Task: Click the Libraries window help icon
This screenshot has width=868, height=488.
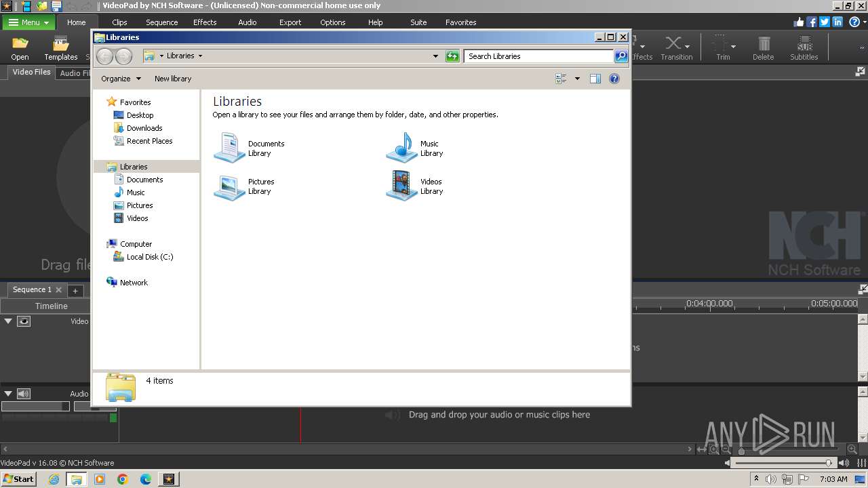Action: (614, 79)
